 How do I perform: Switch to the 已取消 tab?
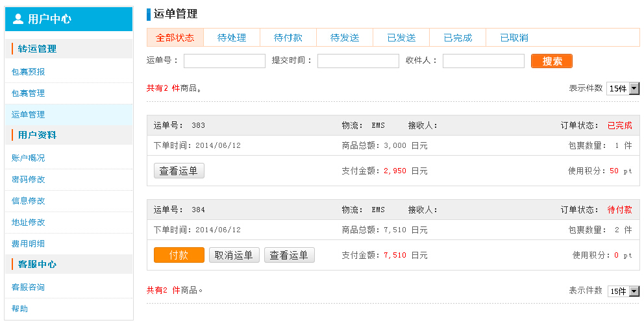[514, 38]
